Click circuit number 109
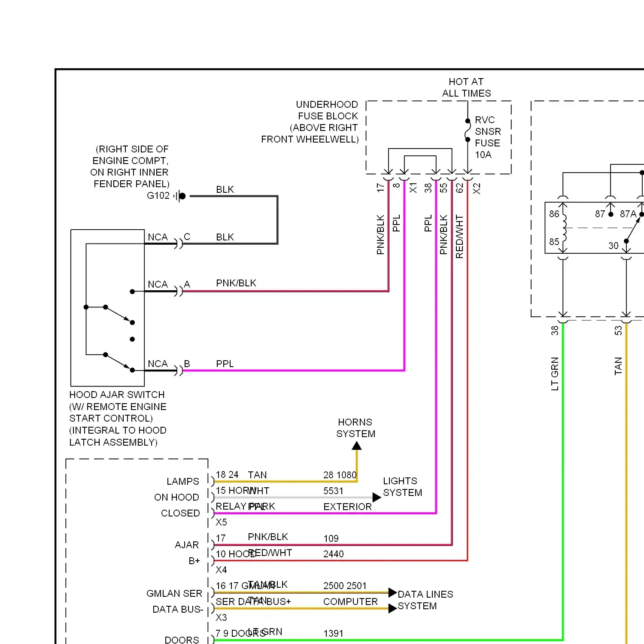The width and height of the screenshot is (644, 644). click(331, 538)
